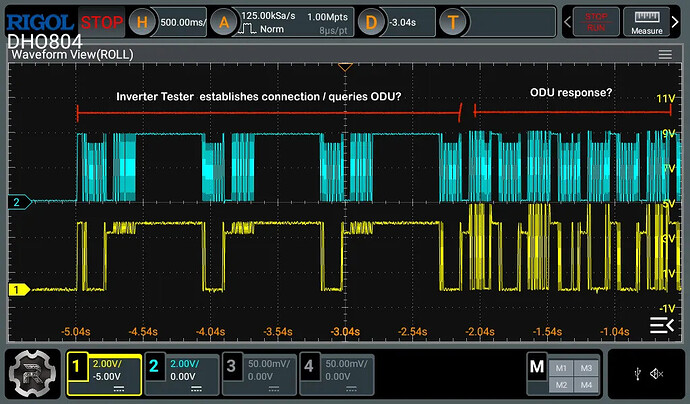Select channel 2 settings box

[x=182, y=375]
